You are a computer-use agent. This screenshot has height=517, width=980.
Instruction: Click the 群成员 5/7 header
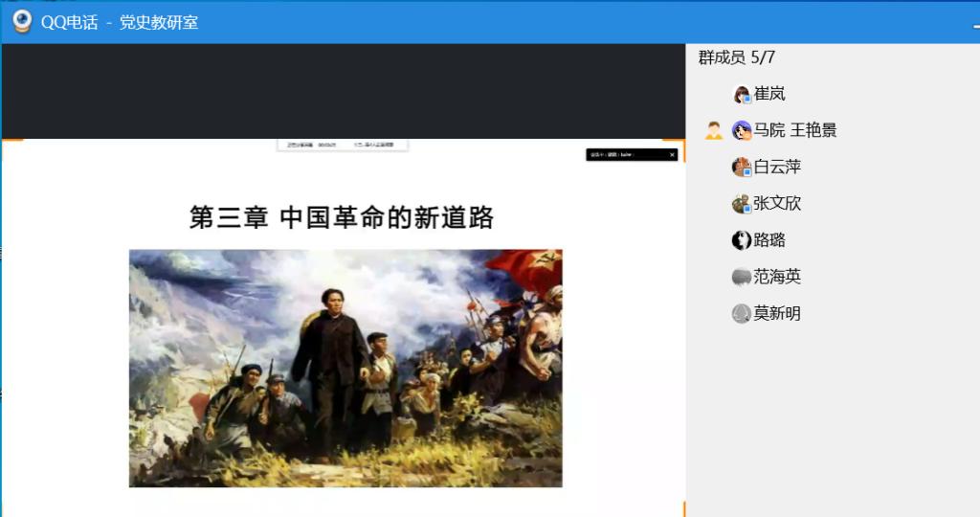click(x=737, y=57)
